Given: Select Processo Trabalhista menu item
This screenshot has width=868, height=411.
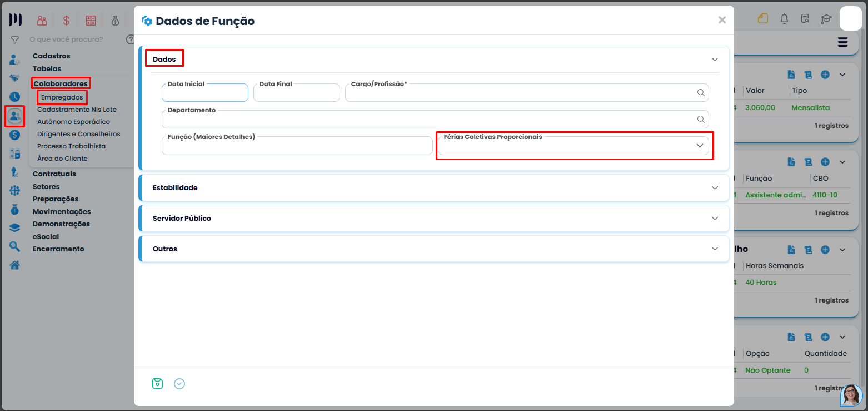Looking at the screenshot, I should point(71,146).
